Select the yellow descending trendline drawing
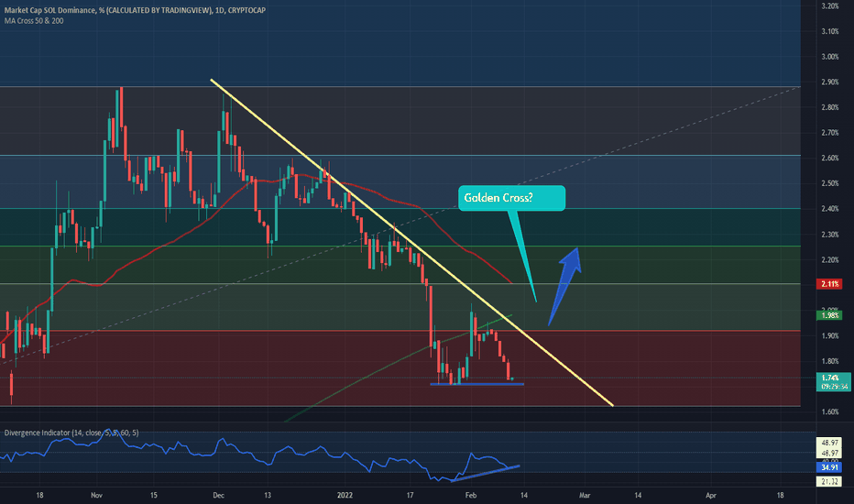The width and height of the screenshot is (854, 504). [x=411, y=243]
